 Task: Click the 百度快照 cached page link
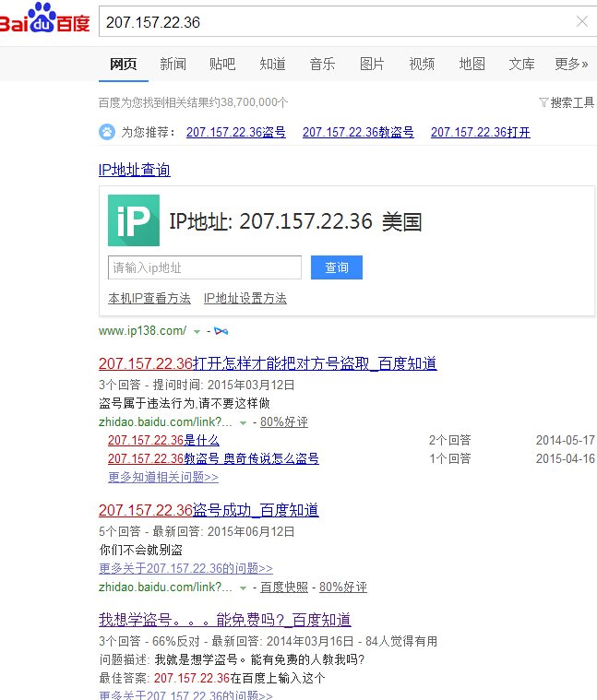coord(284,587)
